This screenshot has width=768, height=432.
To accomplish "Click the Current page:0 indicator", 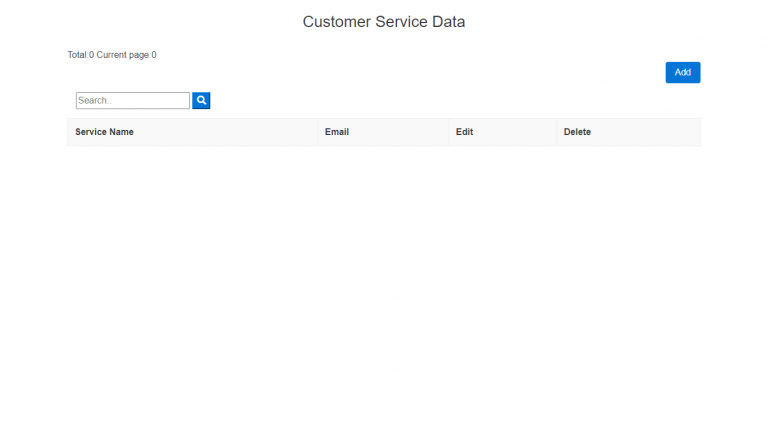I will coord(126,55).
